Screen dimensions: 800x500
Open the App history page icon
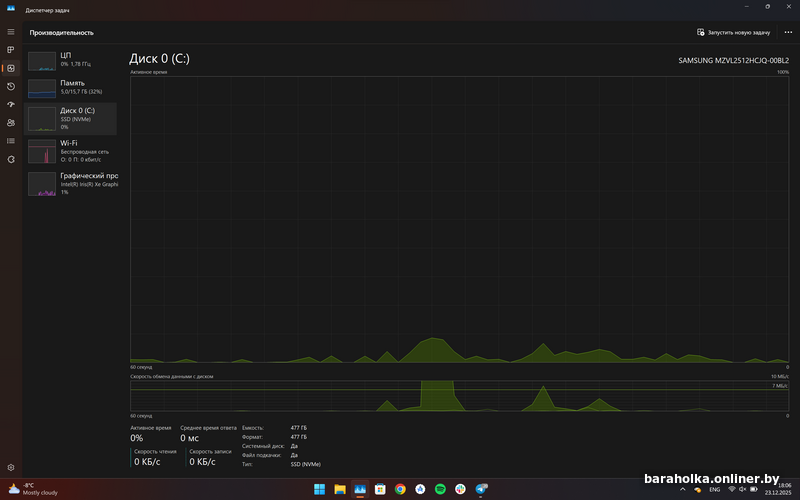click(11, 86)
